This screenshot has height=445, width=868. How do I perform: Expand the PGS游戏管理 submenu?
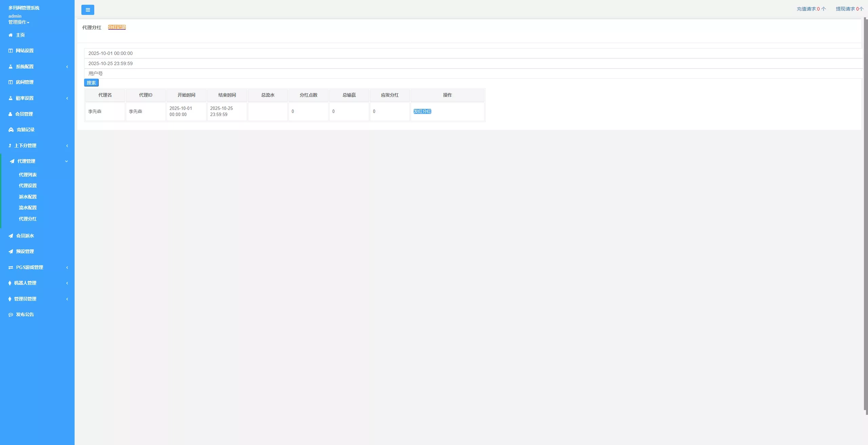point(67,267)
